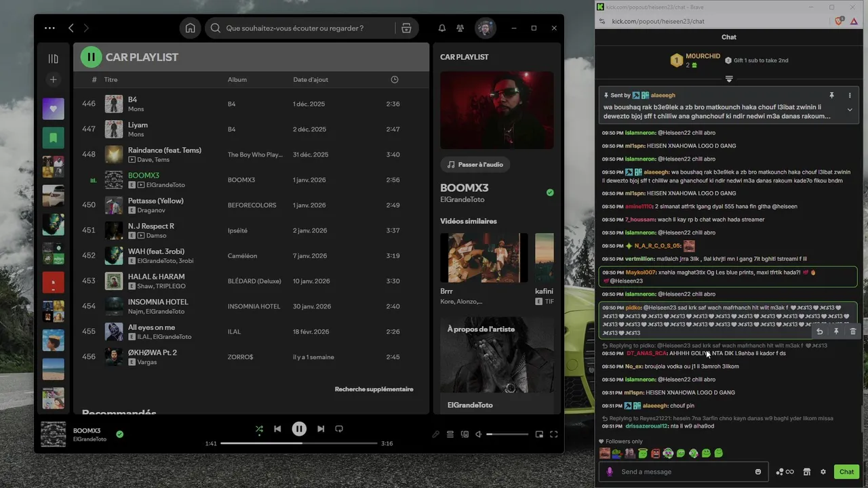The width and height of the screenshot is (868, 488).
Task: Show lyrics with the microphone icon
Action: pos(436,434)
